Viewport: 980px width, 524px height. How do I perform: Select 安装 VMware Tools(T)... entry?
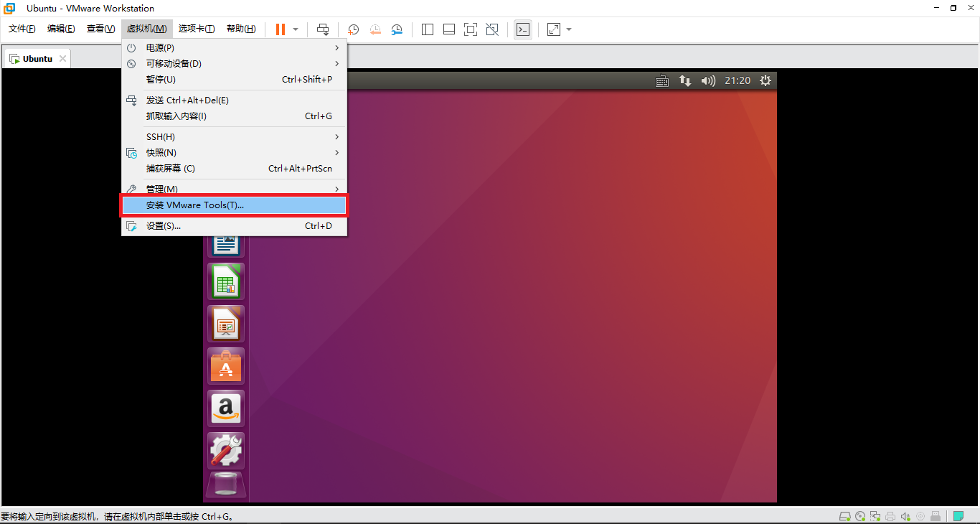coord(235,205)
